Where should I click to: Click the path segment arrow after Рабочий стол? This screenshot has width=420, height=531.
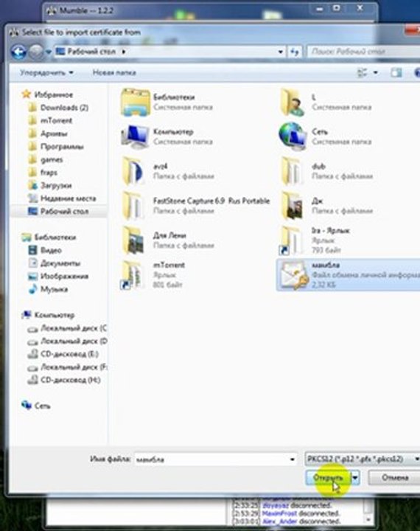124,52
